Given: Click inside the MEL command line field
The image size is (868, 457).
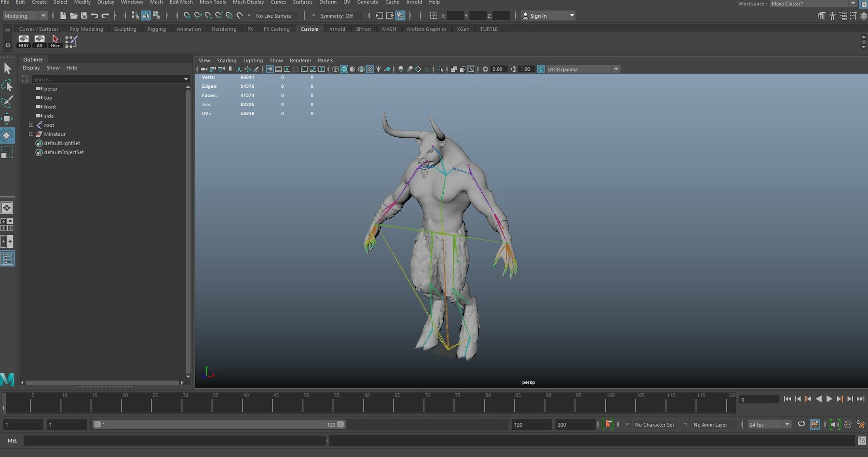Looking at the screenshot, I should (174, 440).
